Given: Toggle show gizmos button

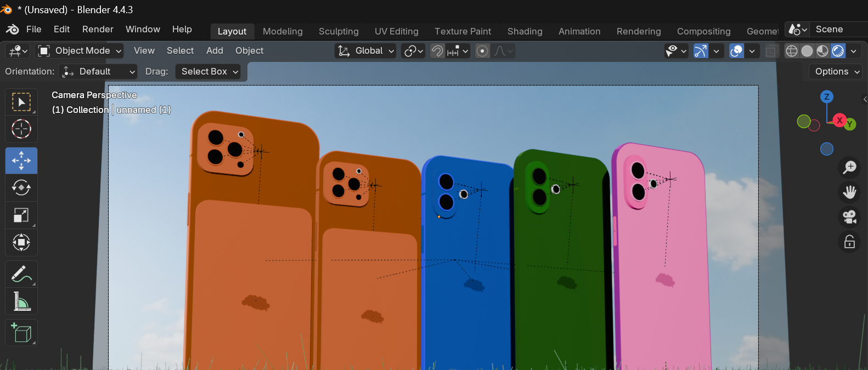Looking at the screenshot, I should [x=701, y=51].
